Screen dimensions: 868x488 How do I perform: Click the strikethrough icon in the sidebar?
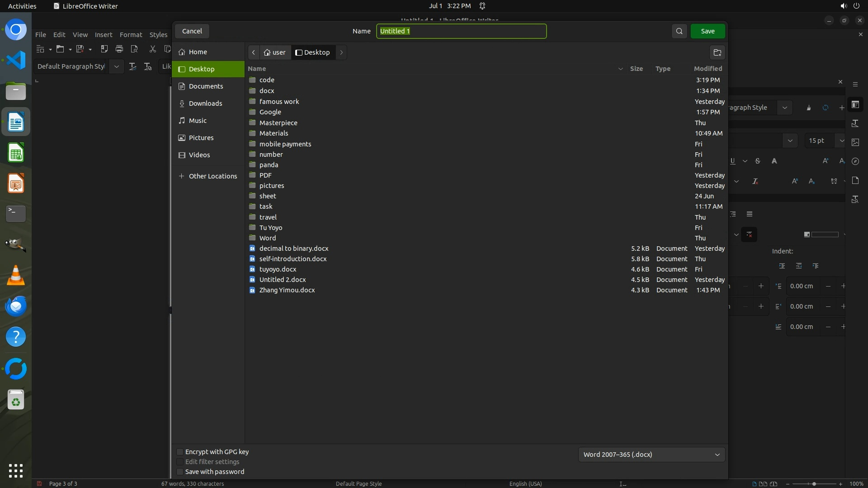pyautogui.click(x=758, y=161)
